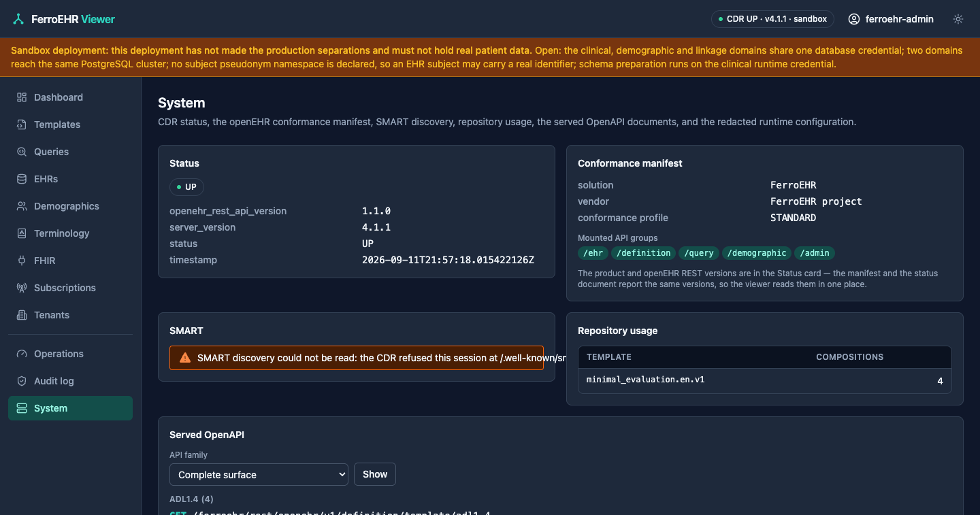Screen dimensions: 980x515
Task: Open the Terminology section
Action: tap(70, 233)
